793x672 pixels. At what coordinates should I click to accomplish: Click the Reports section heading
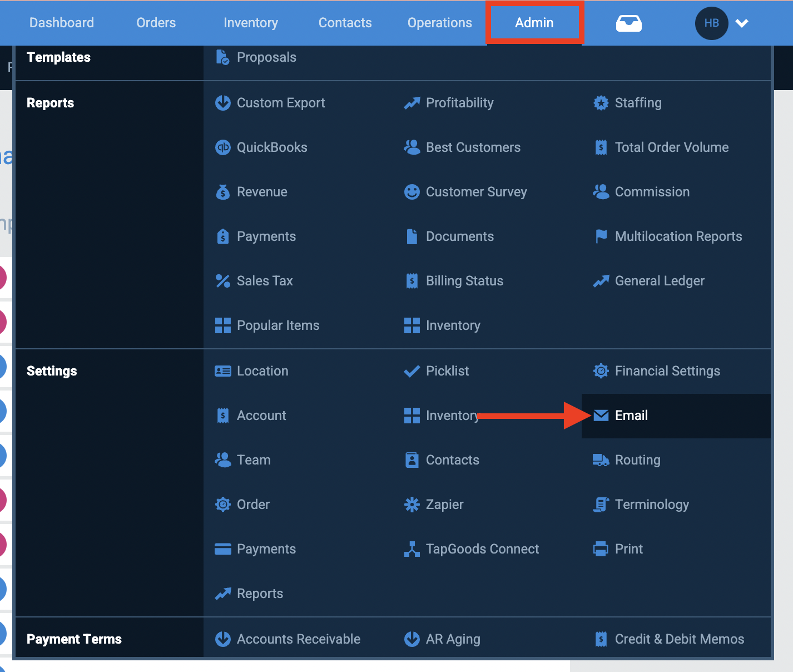pyautogui.click(x=50, y=103)
